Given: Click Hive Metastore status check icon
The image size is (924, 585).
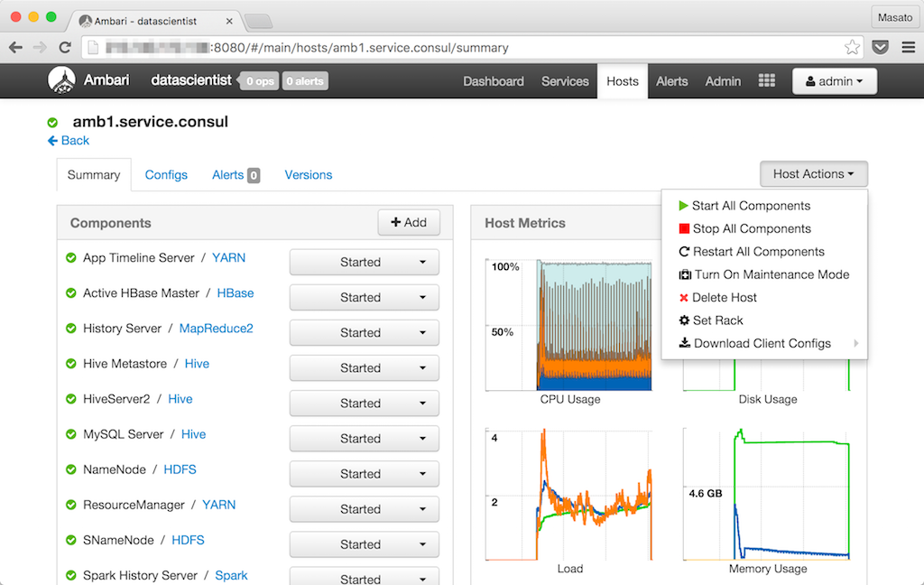Looking at the screenshot, I should tap(71, 364).
